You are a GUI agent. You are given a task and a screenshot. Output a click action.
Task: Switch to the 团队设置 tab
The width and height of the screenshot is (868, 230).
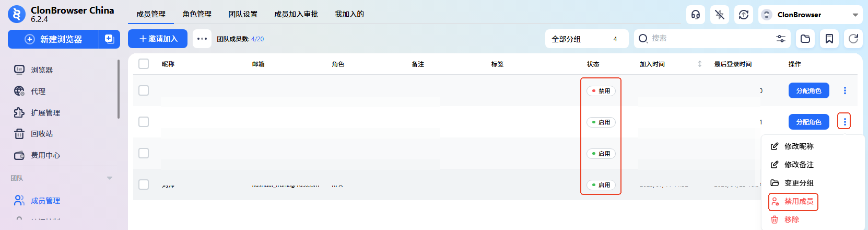243,14
